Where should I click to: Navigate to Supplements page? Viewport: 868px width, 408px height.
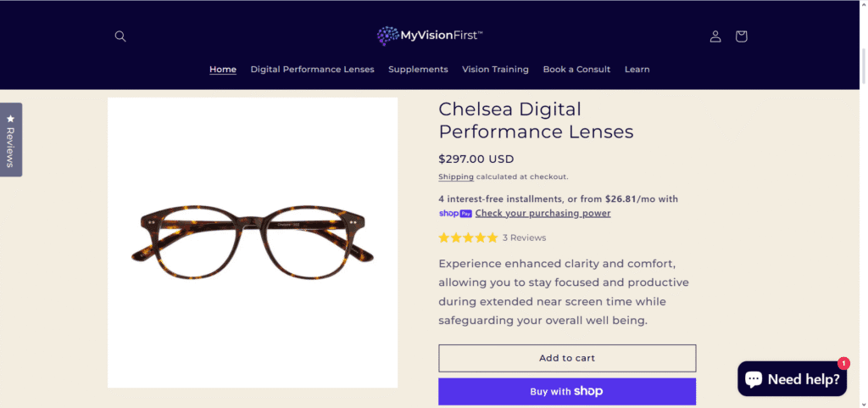pos(418,70)
